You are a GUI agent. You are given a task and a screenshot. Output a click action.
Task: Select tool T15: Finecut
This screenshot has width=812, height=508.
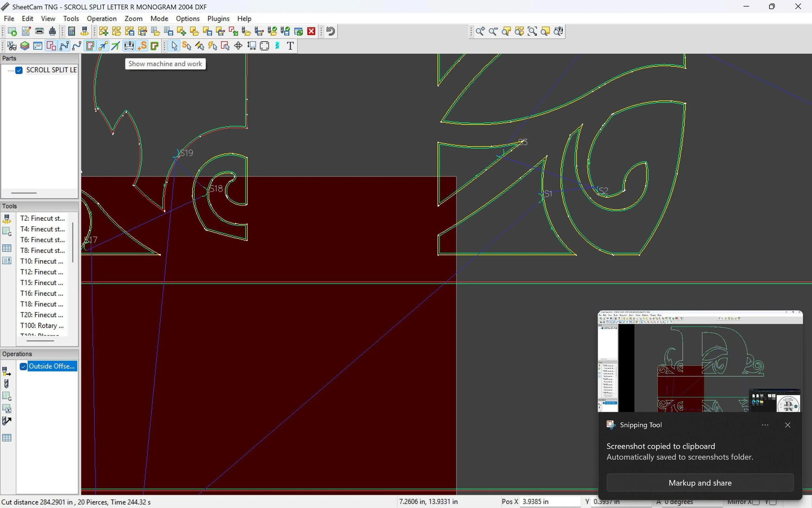[x=42, y=283]
